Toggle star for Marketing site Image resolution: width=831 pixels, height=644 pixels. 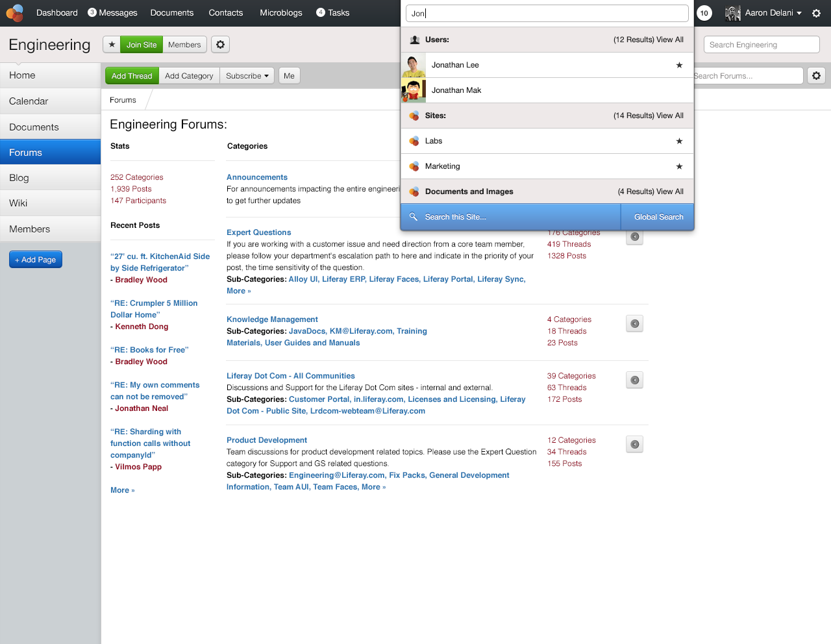(x=679, y=166)
